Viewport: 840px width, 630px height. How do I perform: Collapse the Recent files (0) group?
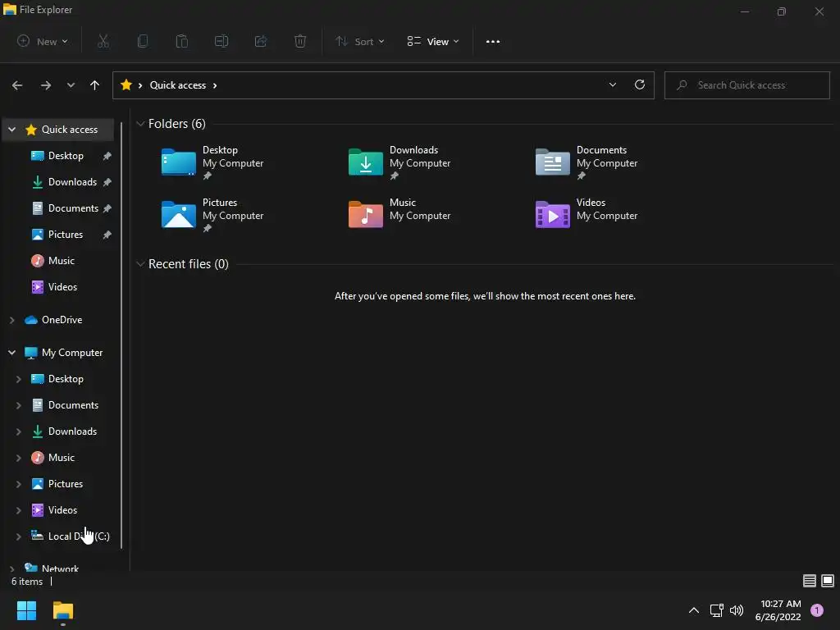coord(140,264)
